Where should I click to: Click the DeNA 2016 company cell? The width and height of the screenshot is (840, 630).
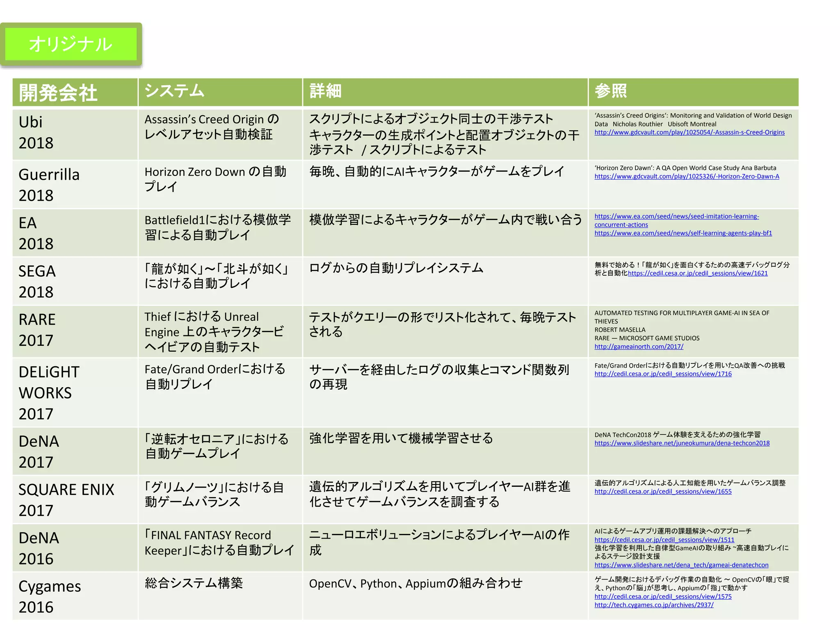75,548
